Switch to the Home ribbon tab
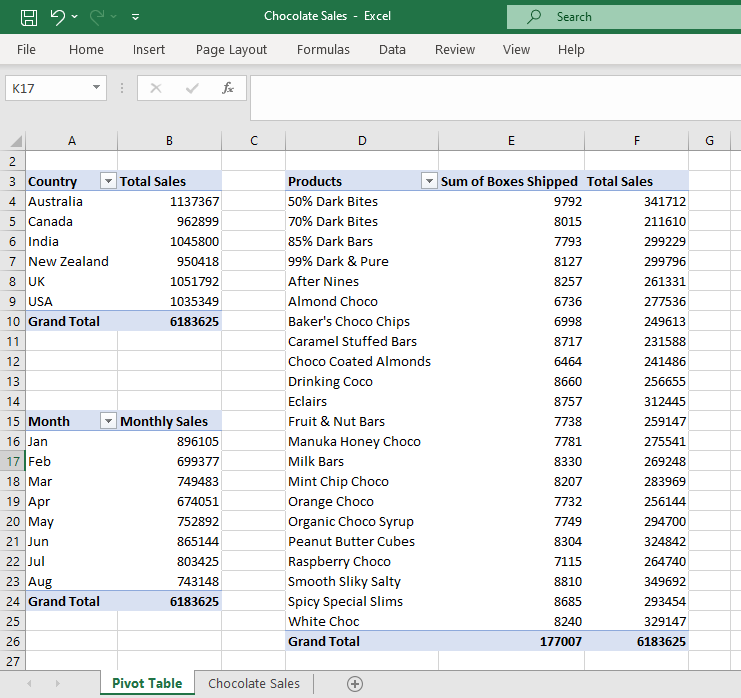 point(86,50)
